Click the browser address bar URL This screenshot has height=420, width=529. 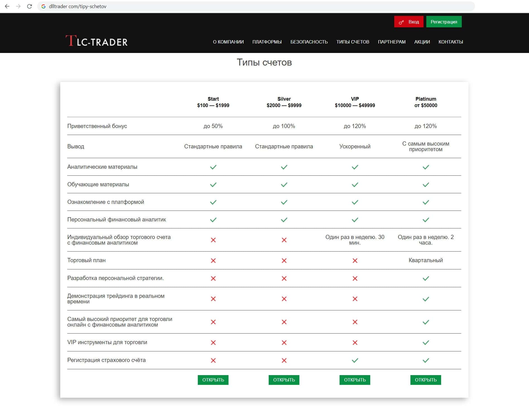point(78,6)
